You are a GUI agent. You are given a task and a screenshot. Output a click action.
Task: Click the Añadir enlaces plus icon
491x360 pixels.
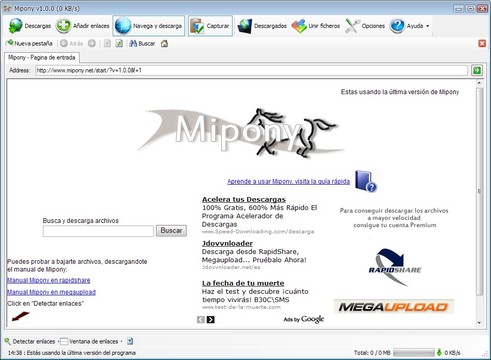pyautogui.click(x=63, y=26)
